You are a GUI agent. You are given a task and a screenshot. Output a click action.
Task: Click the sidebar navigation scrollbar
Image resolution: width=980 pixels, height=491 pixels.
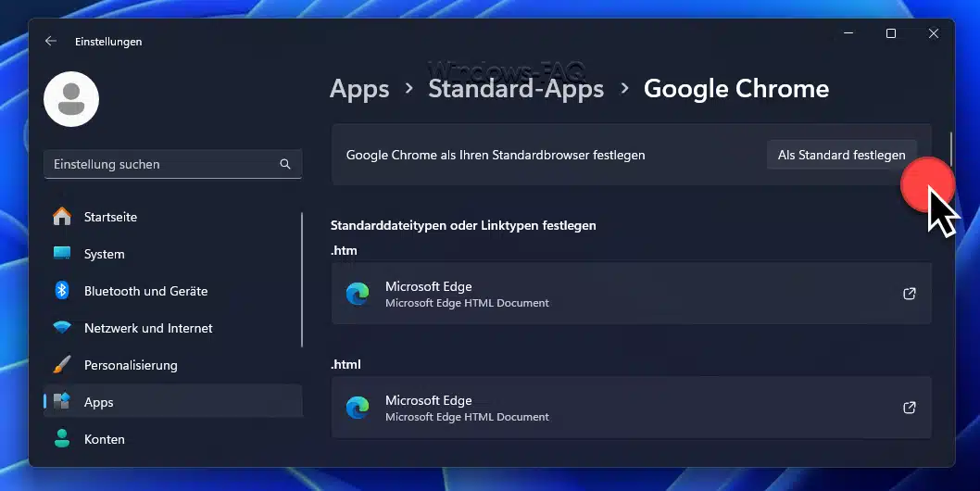302,278
